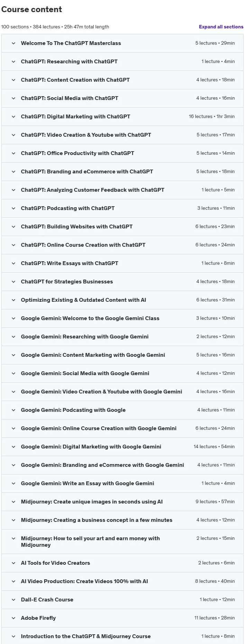Screen dimensions: 245x644
Task: Expand AI Tools for Video Creators section
Action: tap(122, 563)
